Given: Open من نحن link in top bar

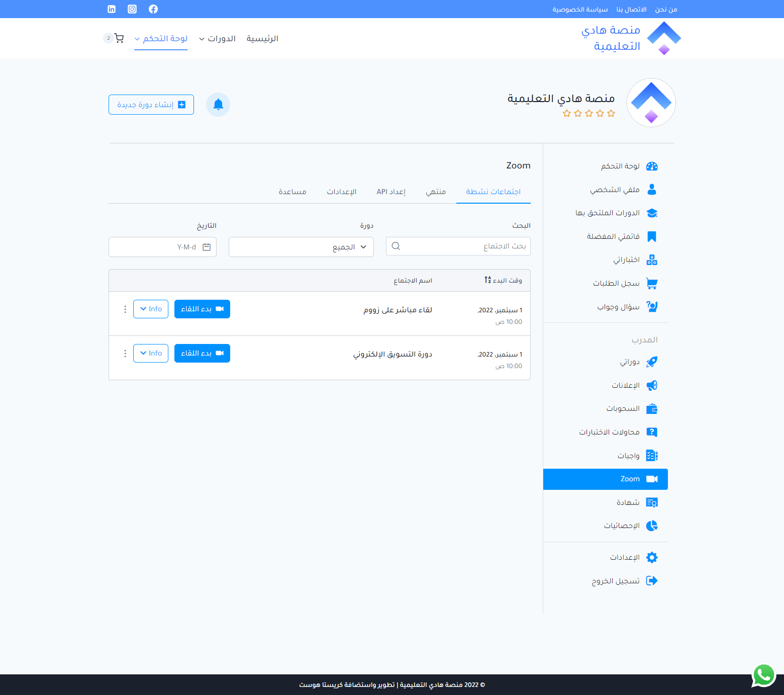Looking at the screenshot, I should pyautogui.click(x=666, y=10).
